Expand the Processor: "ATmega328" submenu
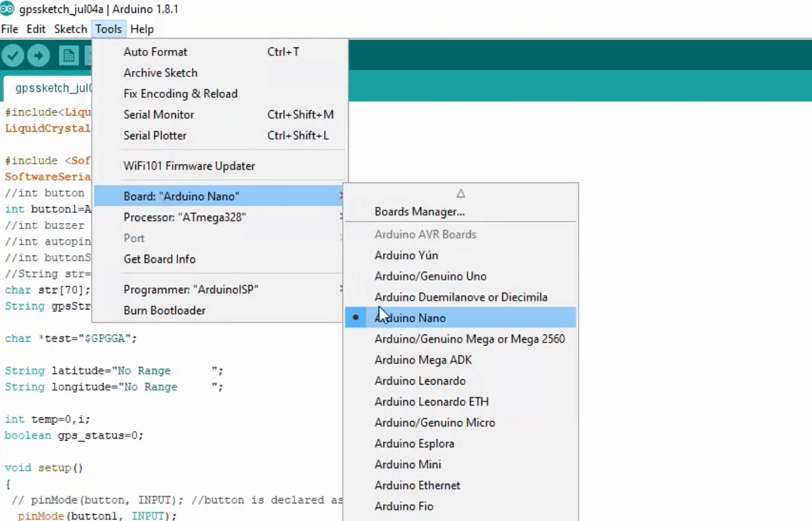812x521 pixels. 220,217
